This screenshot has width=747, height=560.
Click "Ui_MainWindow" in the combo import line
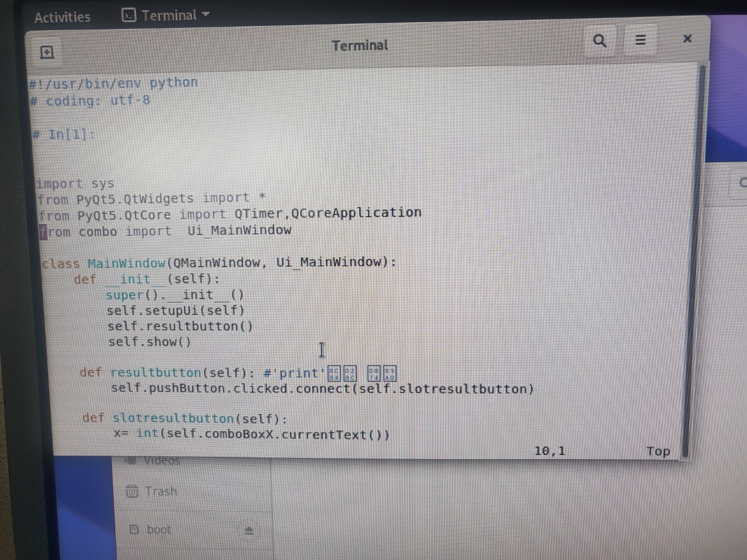[239, 230]
